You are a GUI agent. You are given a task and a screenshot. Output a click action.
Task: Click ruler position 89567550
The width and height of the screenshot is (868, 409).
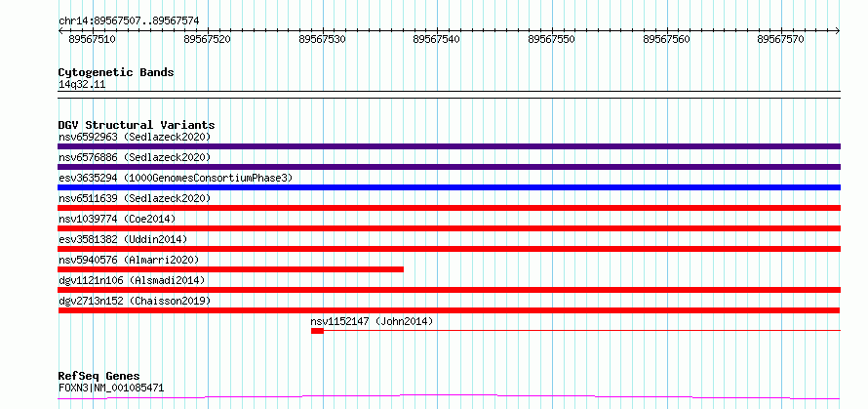click(552, 39)
